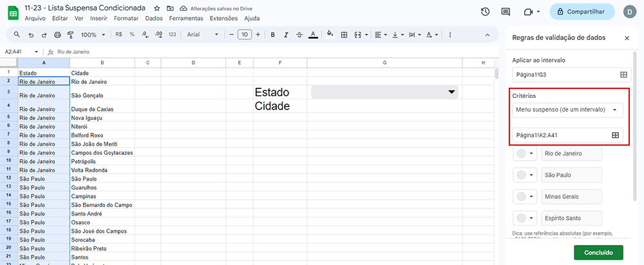This screenshot has width=644, height=265.
Task: Open the Inserir menu
Action: click(99, 19)
